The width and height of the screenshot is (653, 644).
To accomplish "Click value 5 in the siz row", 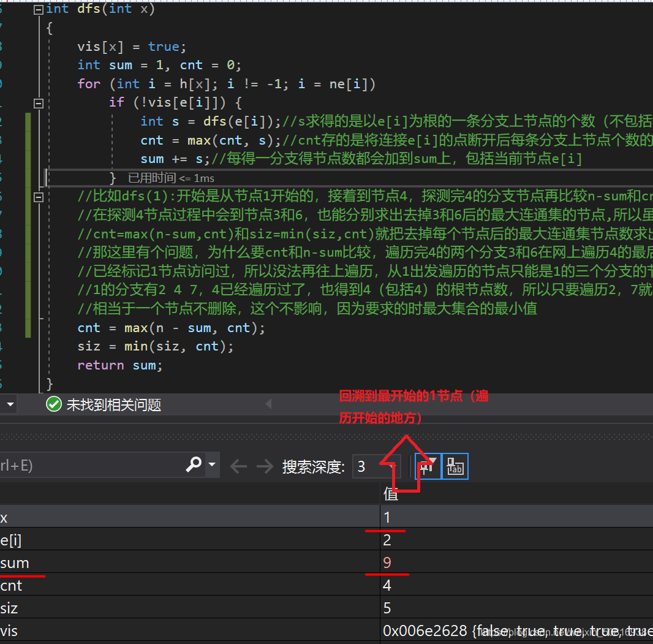I will (x=387, y=608).
